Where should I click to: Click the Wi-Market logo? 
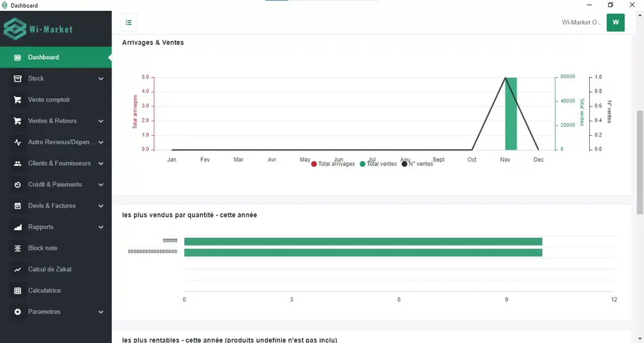pyautogui.click(x=38, y=29)
